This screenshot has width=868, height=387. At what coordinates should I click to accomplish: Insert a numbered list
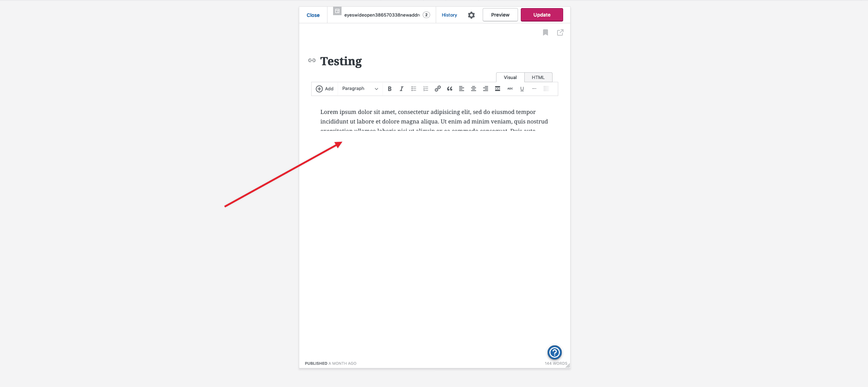click(x=425, y=89)
